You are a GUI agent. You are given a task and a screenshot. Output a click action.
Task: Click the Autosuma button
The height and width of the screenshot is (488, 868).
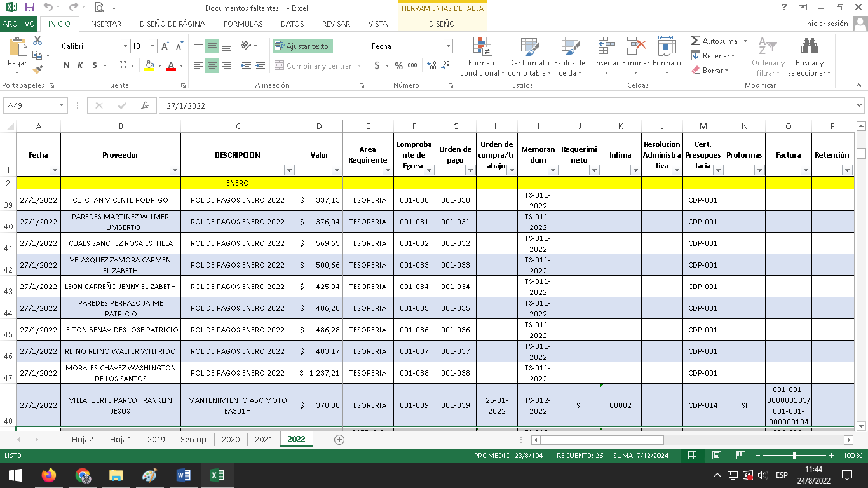[714, 41]
